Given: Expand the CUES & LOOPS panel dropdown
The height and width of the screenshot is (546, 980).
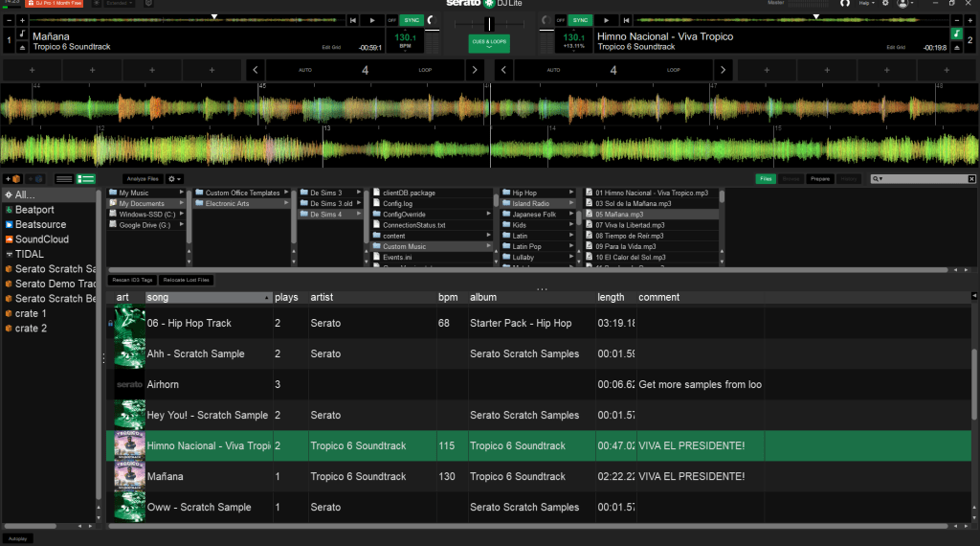Looking at the screenshot, I should click(489, 43).
